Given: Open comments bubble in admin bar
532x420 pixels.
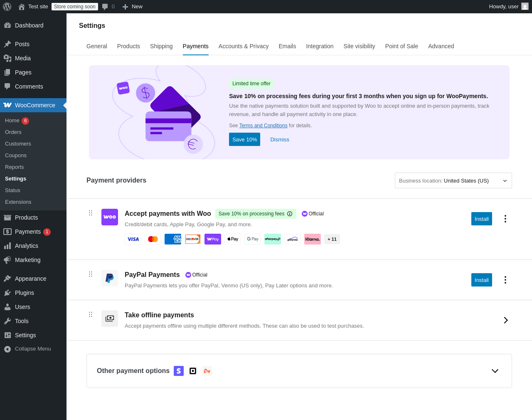Looking at the screenshot, I should pos(108,7).
